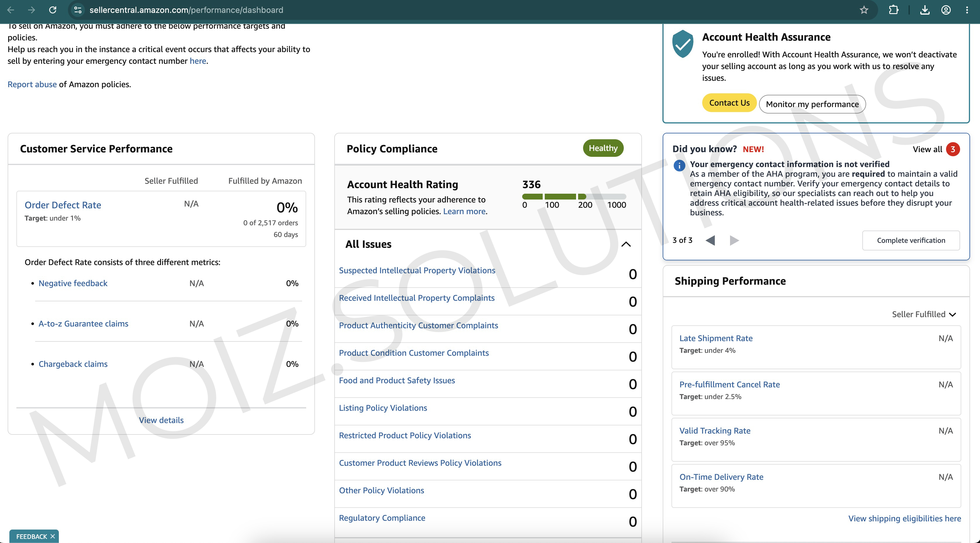This screenshot has width=980, height=543.
Task: Click the Account Health Rating progress bar
Action: click(x=574, y=197)
